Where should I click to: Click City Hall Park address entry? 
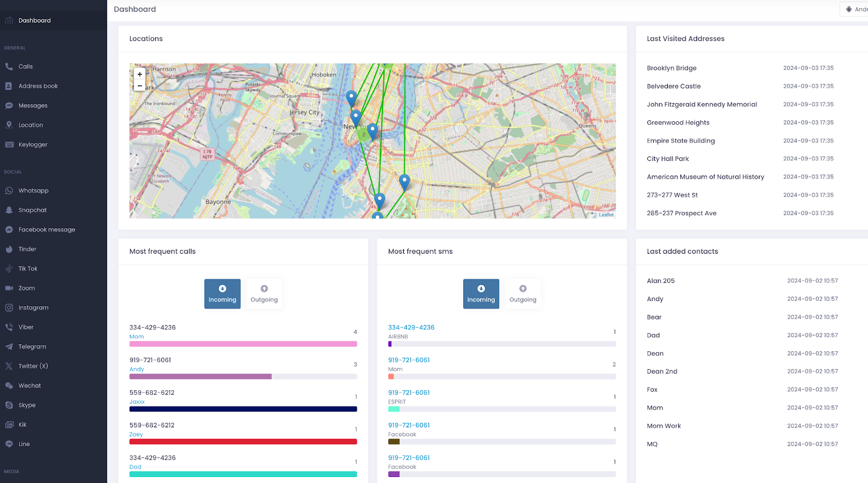coord(668,159)
